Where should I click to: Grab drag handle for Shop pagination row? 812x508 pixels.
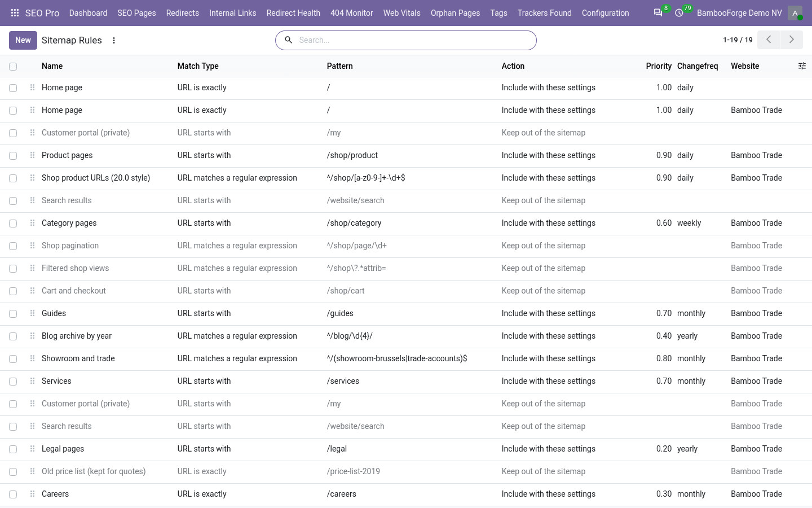32,246
